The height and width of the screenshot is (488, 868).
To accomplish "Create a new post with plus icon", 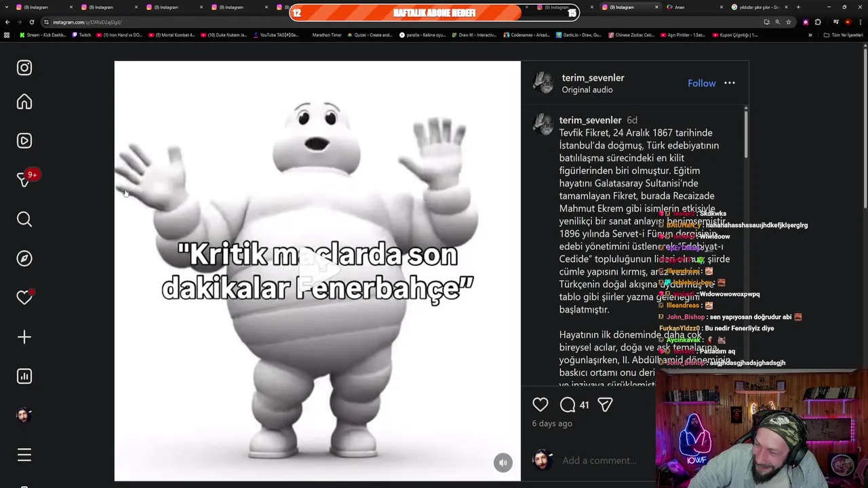I will pyautogui.click(x=24, y=337).
